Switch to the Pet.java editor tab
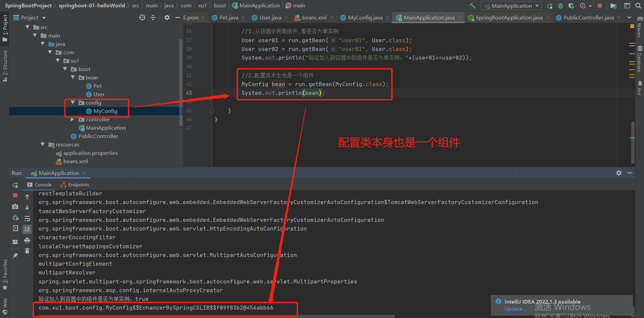Viewport: 644px width, 318px height. [228, 17]
